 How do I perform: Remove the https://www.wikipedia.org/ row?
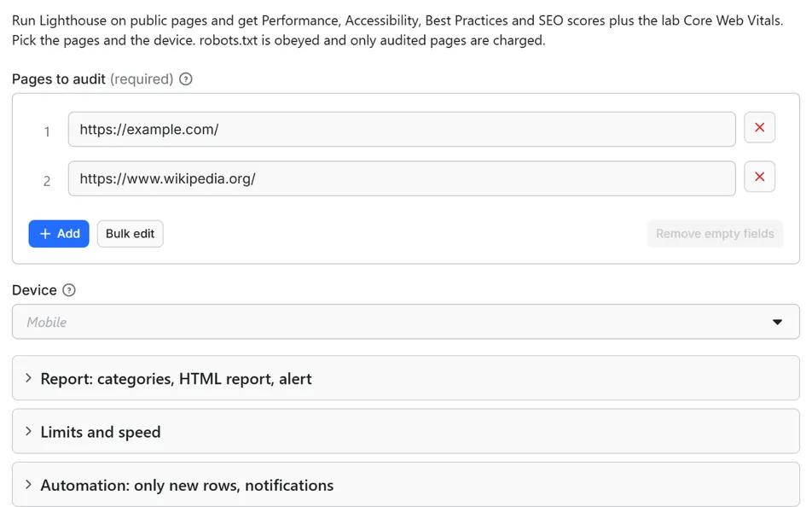coord(759,177)
